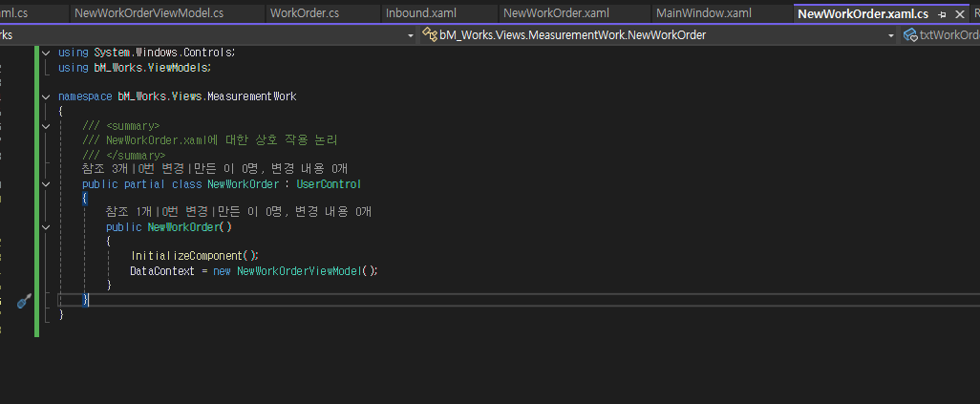This screenshot has height=404, width=980.
Task: Pin the NewWorkOrder.xaml.cs tab
Action: tap(942, 14)
